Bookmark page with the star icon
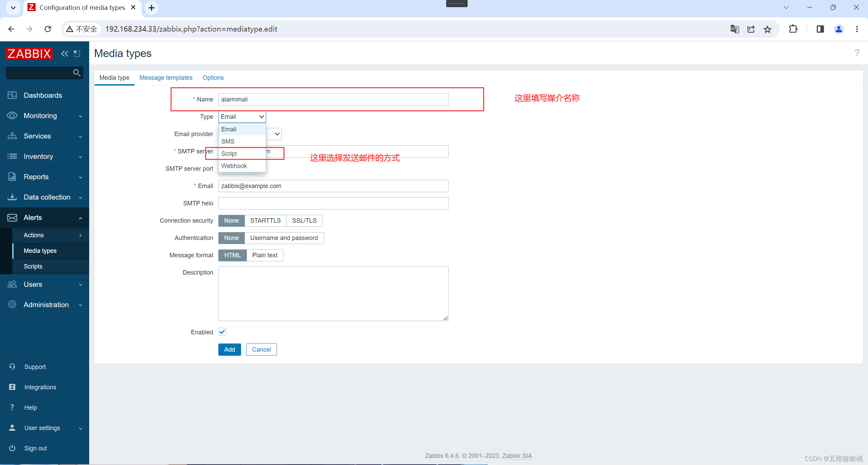Image resolution: width=868 pixels, height=465 pixels. point(767,29)
